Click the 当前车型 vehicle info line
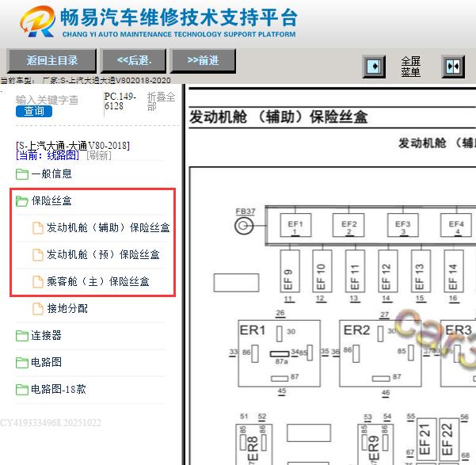Viewport: 476px width, 465px height. (x=86, y=80)
